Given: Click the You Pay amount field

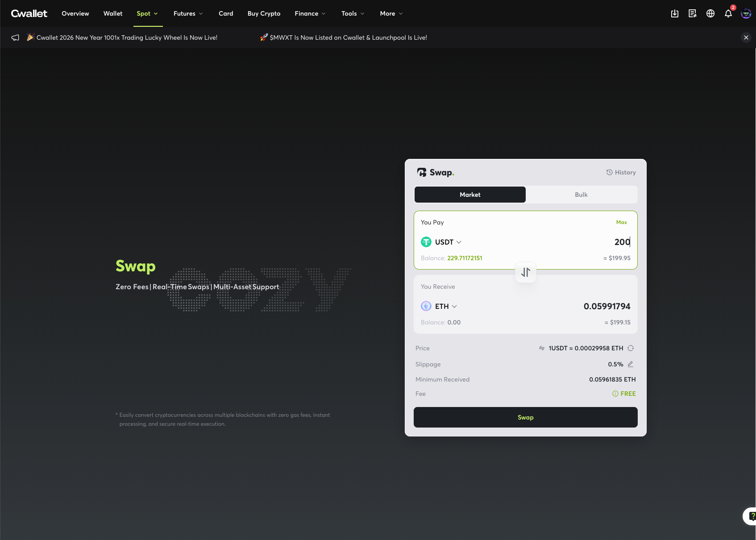Looking at the screenshot, I should [x=580, y=242].
